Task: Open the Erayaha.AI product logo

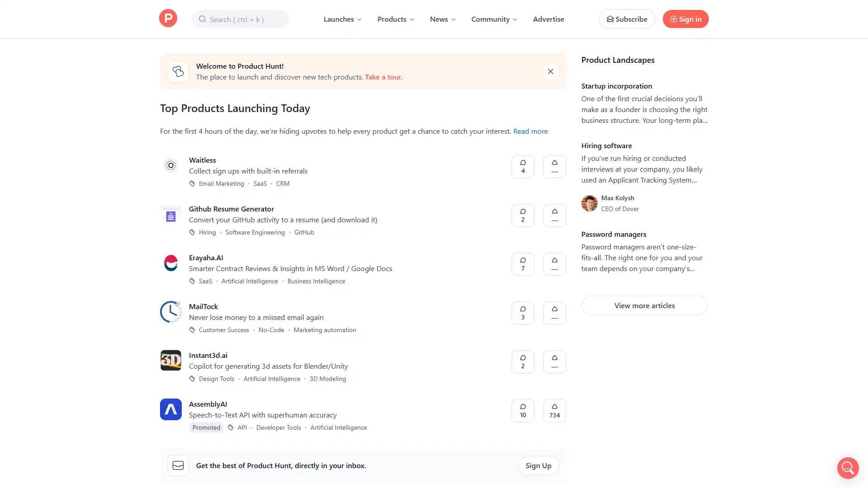Action: pos(171,263)
